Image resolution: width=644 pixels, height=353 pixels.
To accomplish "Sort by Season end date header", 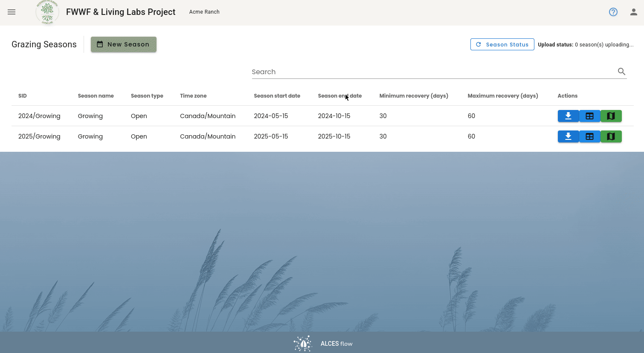I will (x=340, y=96).
